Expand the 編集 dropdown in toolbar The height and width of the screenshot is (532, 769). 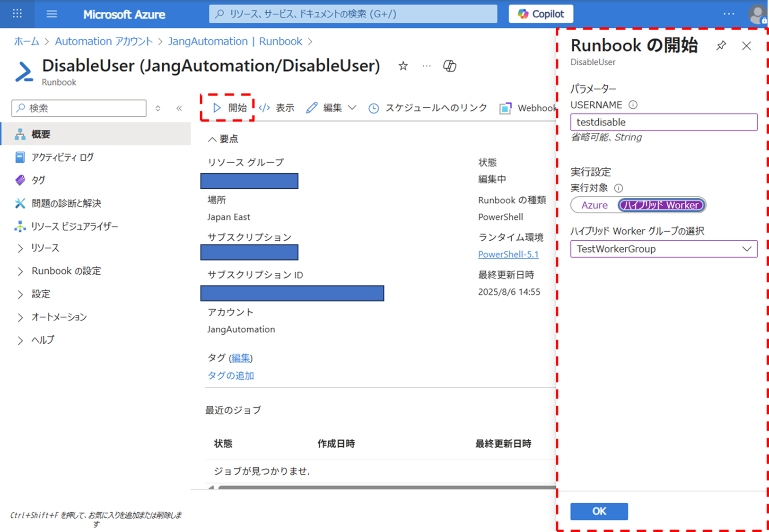[x=353, y=108]
